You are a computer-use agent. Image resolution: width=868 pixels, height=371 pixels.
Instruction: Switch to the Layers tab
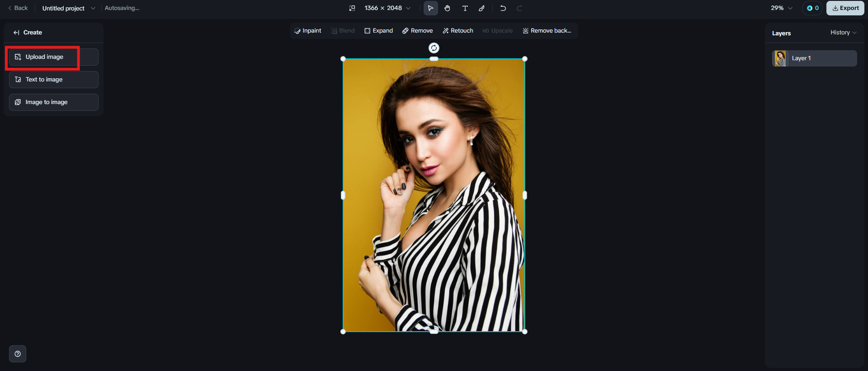click(781, 33)
